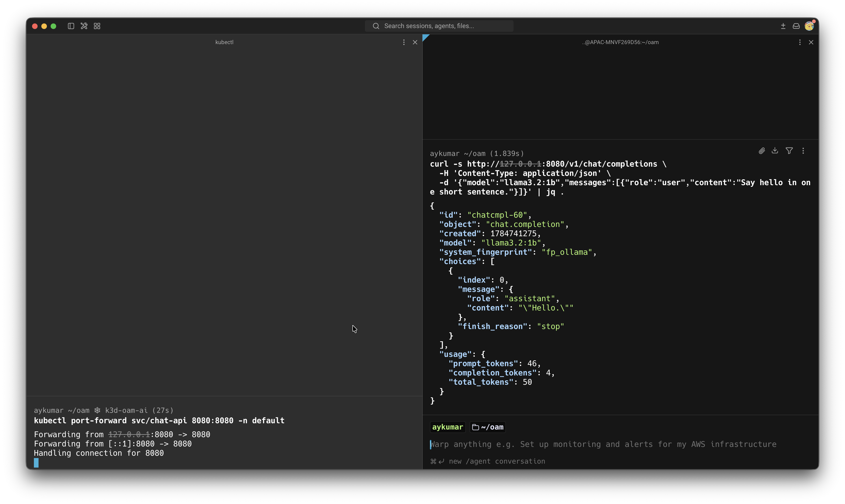Click the created timestamp 1784741275
This screenshot has width=845, height=504.
click(513, 234)
